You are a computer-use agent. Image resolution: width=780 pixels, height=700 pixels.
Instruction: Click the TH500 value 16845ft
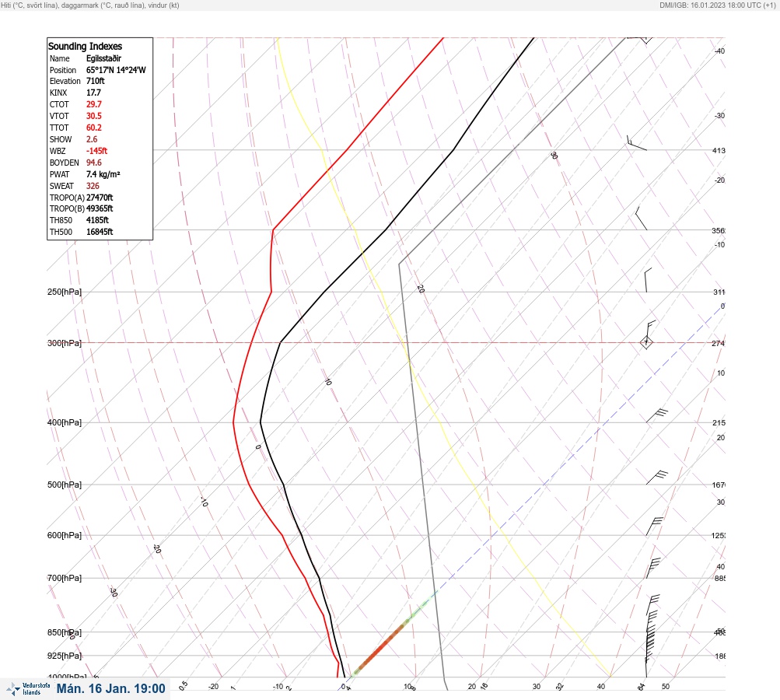coord(100,232)
